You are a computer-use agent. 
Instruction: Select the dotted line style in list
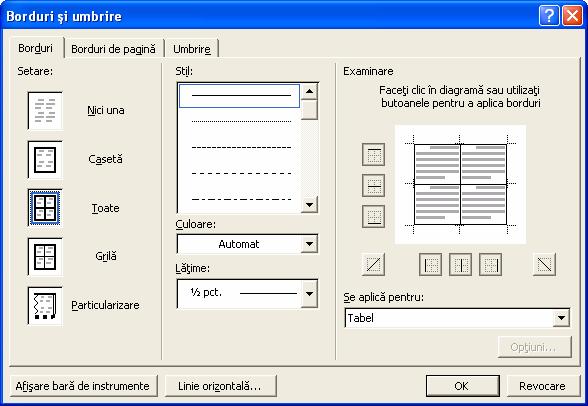point(240,121)
